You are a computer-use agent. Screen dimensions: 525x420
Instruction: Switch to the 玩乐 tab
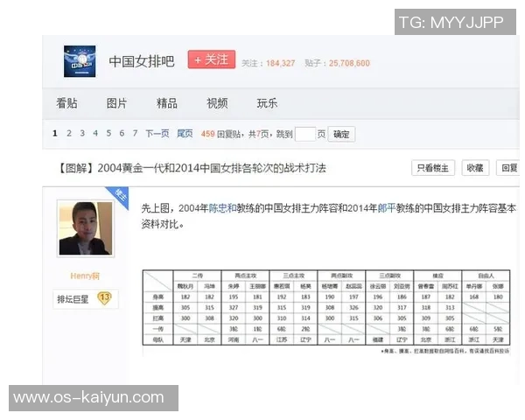coord(267,103)
